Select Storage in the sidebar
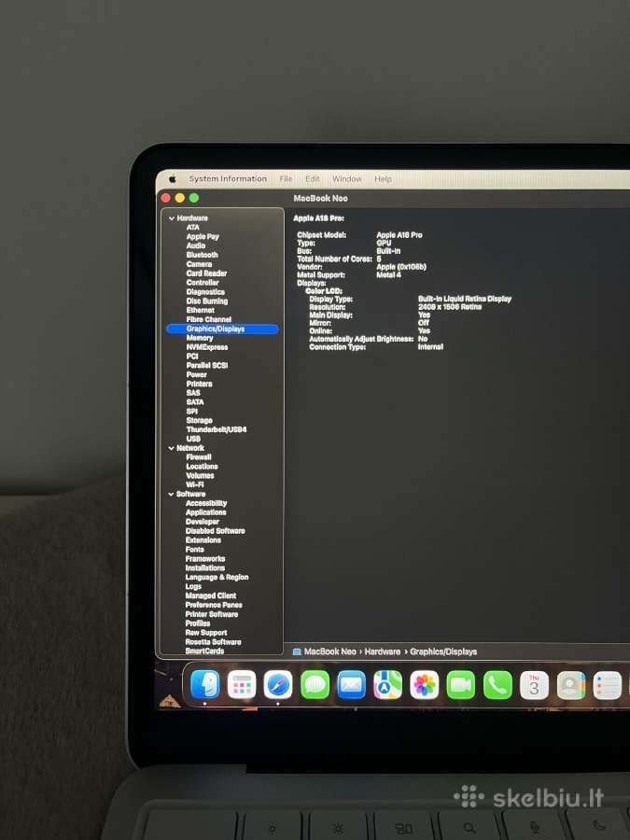 [x=200, y=421]
